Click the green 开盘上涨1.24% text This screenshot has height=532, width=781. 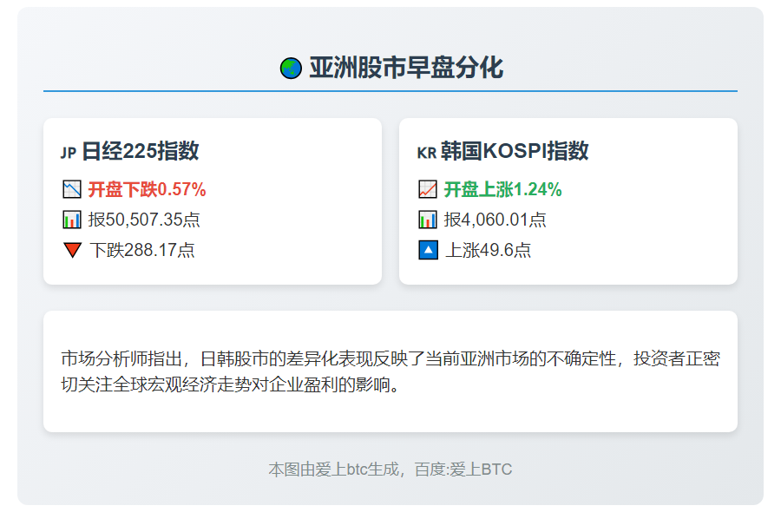[x=503, y=189]
